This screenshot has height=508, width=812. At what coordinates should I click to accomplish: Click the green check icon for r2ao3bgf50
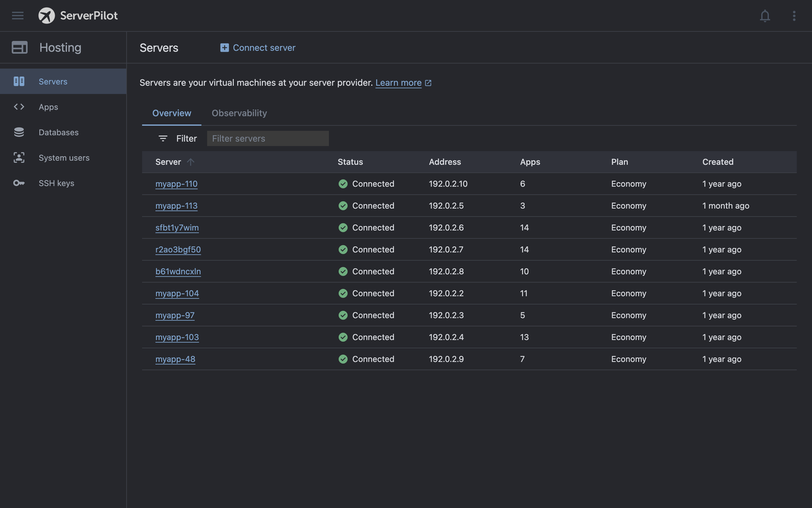(343, 250)
